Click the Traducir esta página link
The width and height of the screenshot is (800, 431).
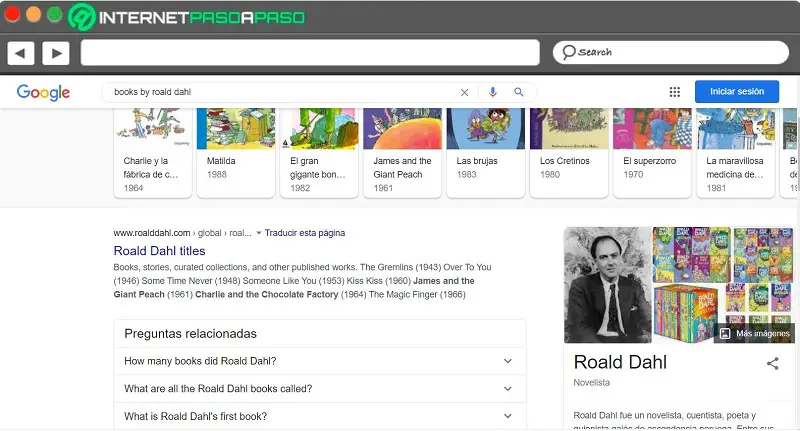point(305,233)
